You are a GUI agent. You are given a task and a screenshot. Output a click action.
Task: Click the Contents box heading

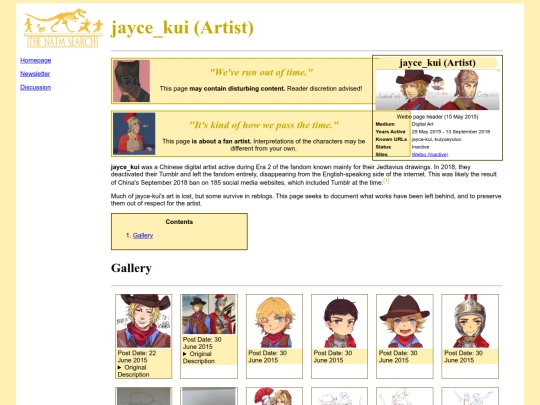179,222
